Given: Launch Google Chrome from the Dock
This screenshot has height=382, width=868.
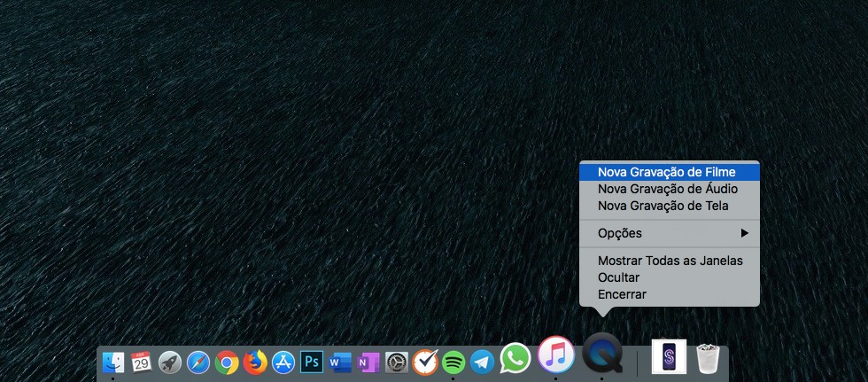Looking at the screenshot, I should coord(227,363).
